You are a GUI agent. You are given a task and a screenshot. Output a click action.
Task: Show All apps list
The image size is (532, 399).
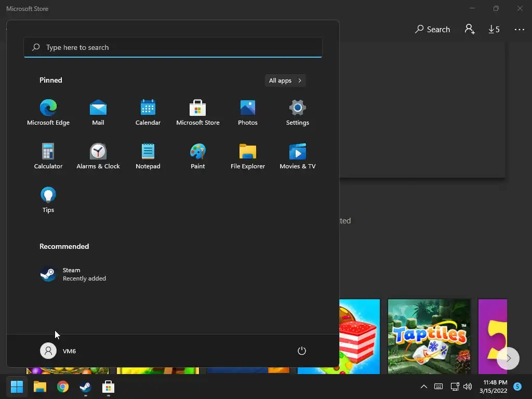[285, 81]
